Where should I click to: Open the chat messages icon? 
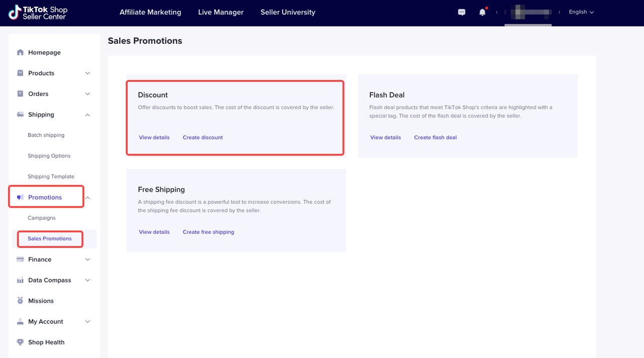click(461, 12)
